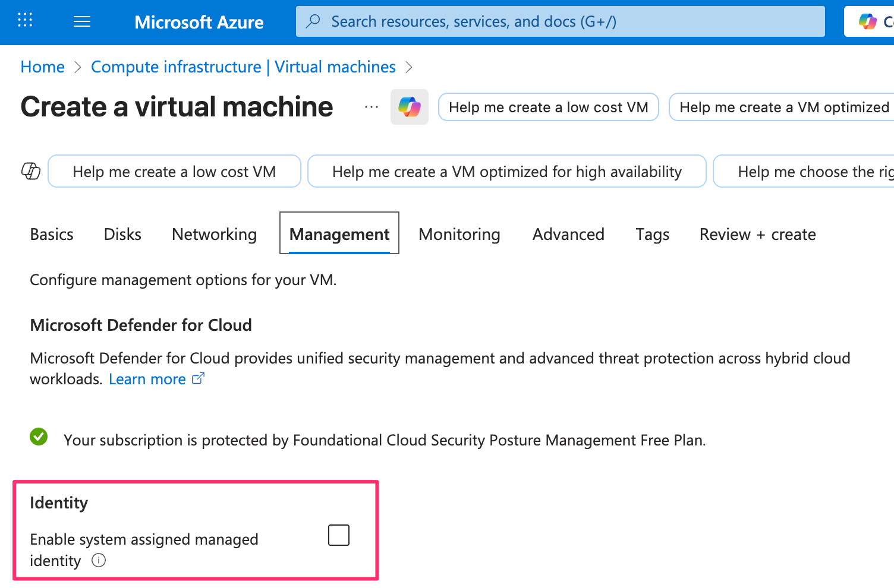894x588 pixels.
Task: Select the Review + create tab
Action: [757, 234]
